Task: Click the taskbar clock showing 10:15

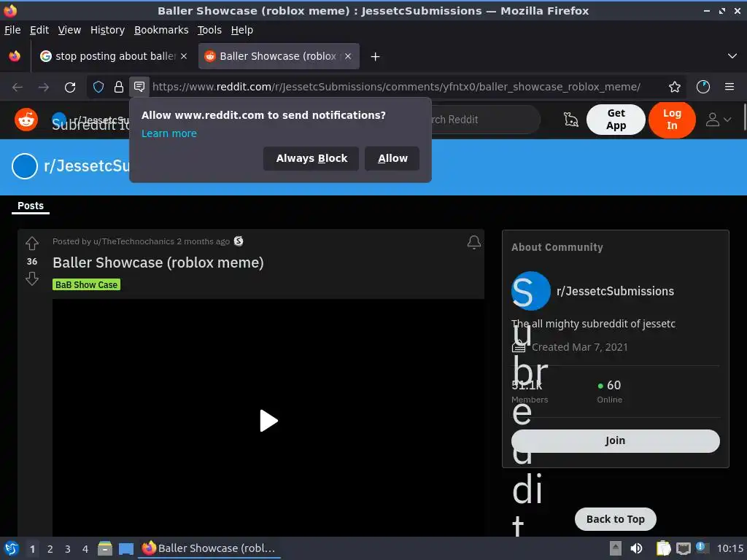Action: 729,548
